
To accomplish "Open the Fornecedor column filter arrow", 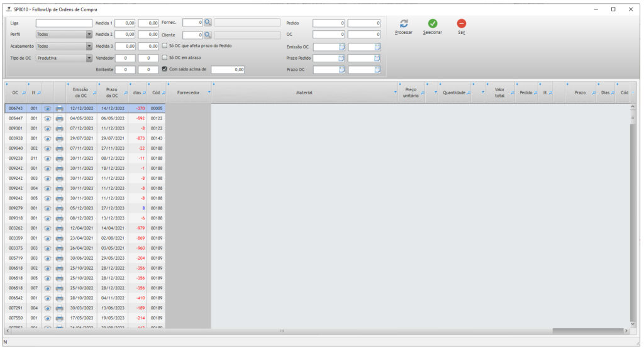I will click(208, 92).
